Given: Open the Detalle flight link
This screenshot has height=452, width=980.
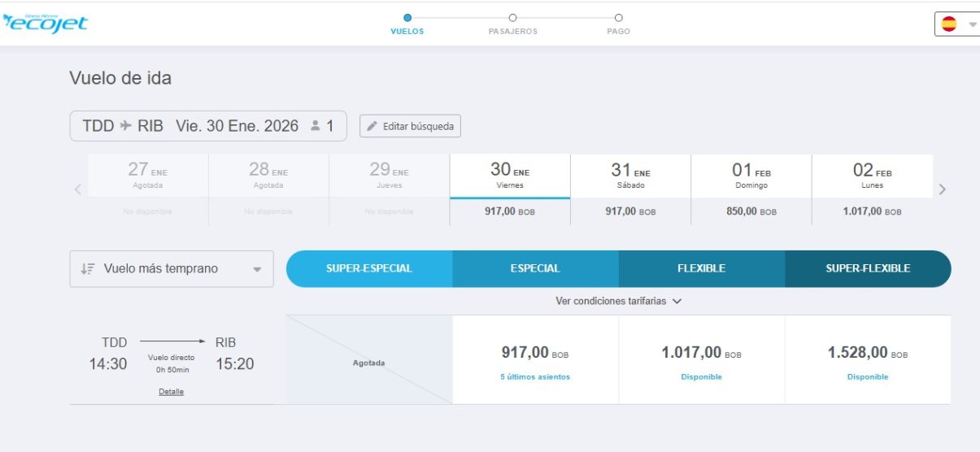Looking at the screenshot, I should tap(171, 392).
